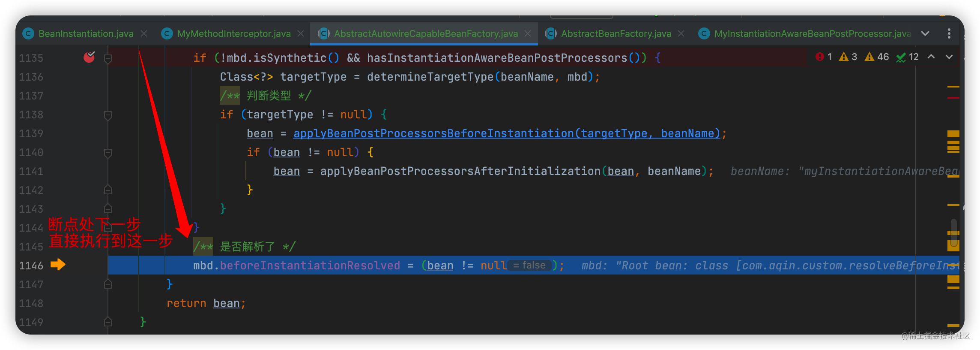Go to next highlighted error
The height and width of the screenshot is (350, 980).
tap(949, 57)
